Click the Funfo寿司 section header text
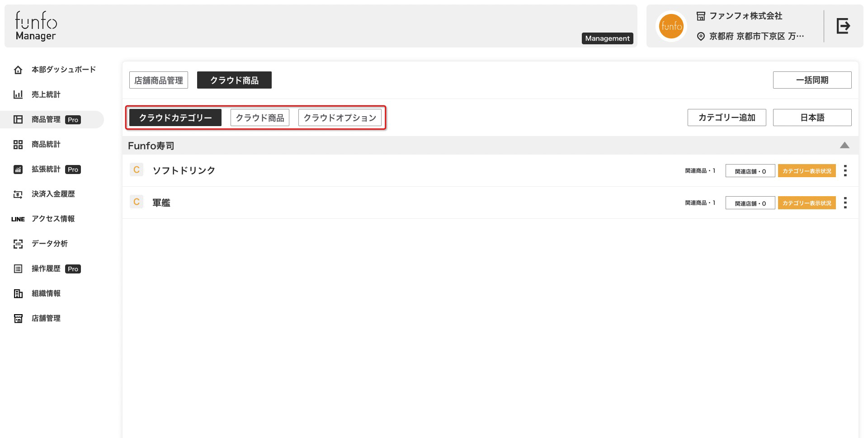Image resolution: width=868 pixels, height=438 pixels. point(151,146)
